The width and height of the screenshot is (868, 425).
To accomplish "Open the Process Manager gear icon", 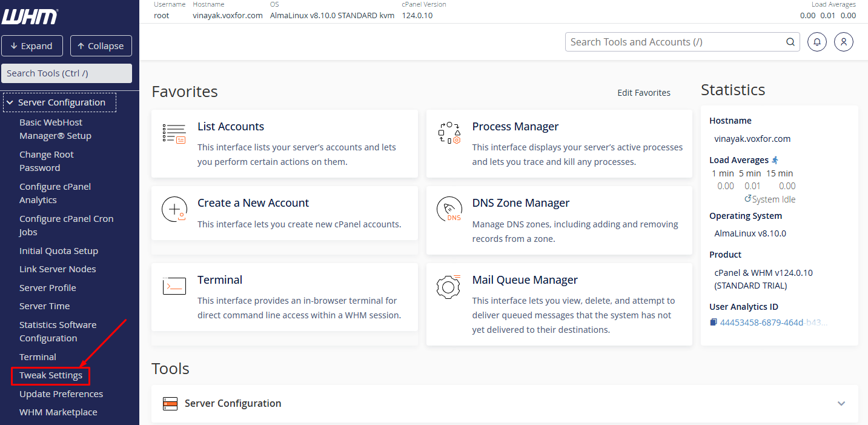I will (448, 133).
